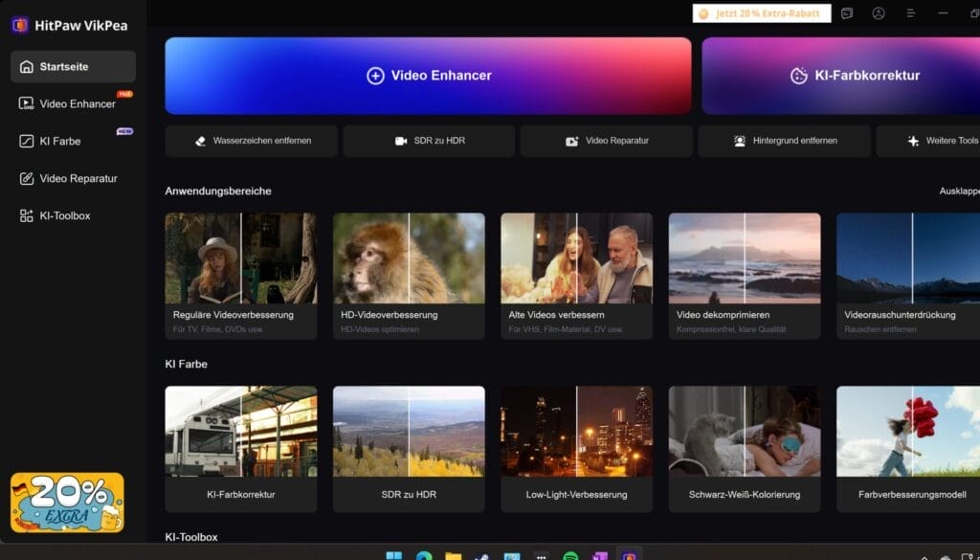Screen dimensions: 980x560
Task: Click the person icon beside Hintergrund entfernen
Action: pyautogui.click(x=740, y=141)
